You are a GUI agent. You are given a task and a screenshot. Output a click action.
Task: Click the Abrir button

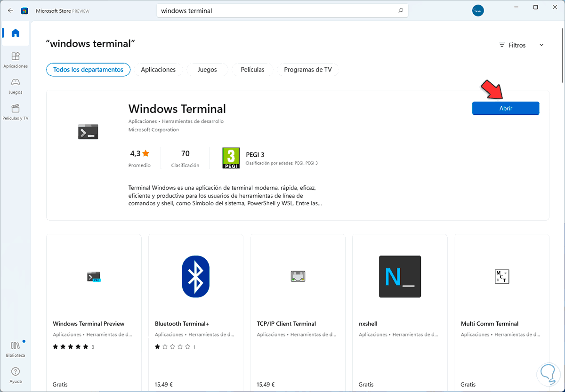point(506,108)
